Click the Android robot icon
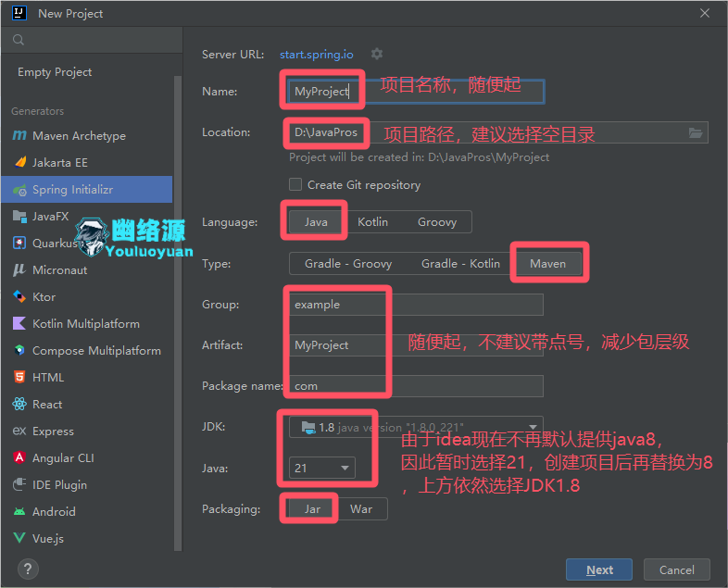The image size is (728, 588). (19, 511)
